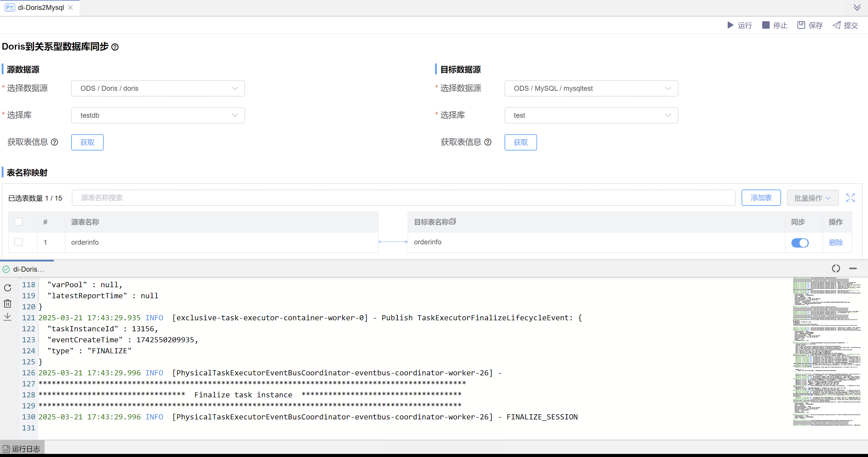Disable sync toggle for orderinfo
The image size is (868, 457).
tap(800, 243)
